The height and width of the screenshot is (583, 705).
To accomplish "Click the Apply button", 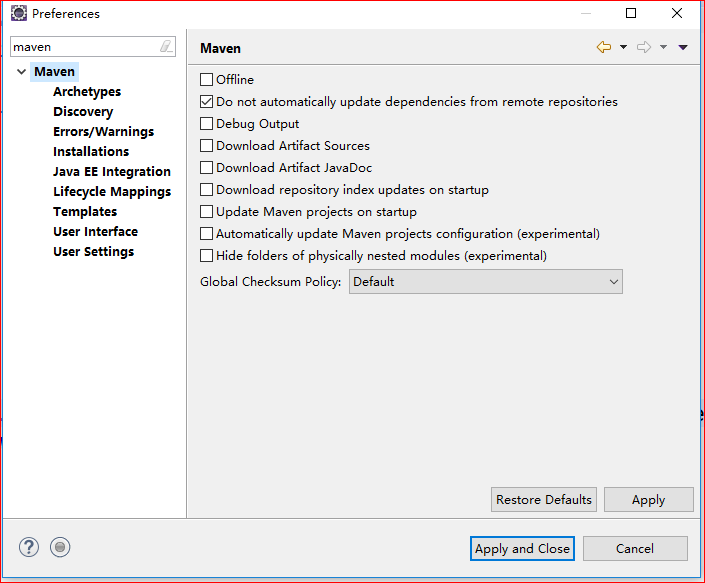I will tap(648, 499).
